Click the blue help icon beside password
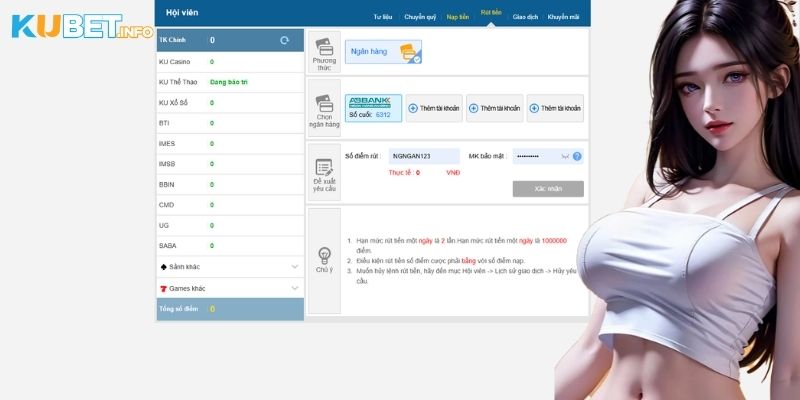The height and width of the screenshot is (400, 800). [577, 157]
